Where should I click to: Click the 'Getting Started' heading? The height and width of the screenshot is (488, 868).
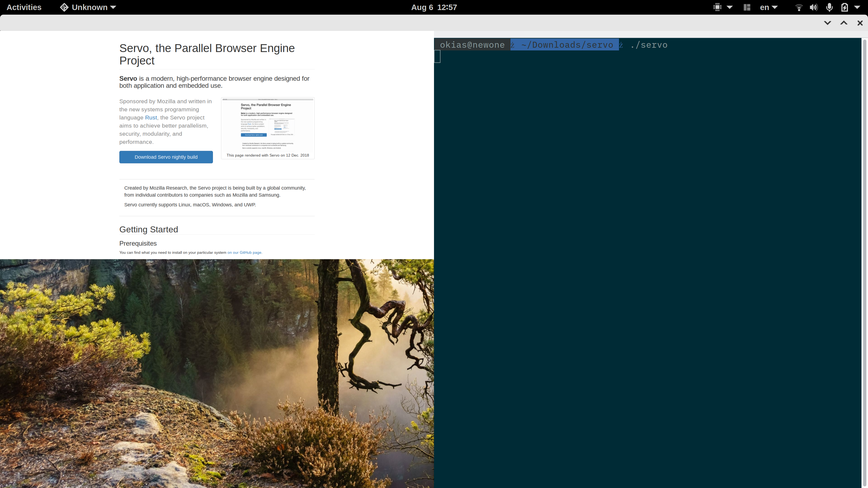149,229
